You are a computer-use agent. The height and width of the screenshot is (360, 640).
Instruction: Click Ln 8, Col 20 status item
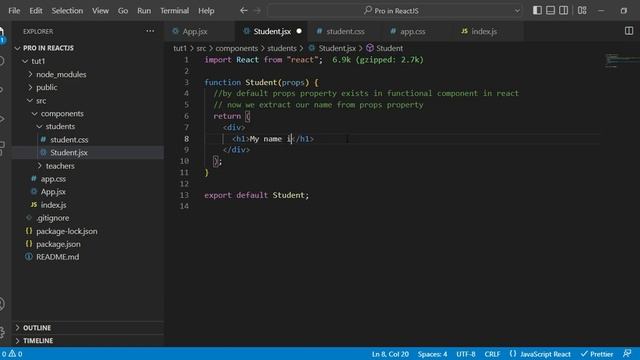[390, 354]
